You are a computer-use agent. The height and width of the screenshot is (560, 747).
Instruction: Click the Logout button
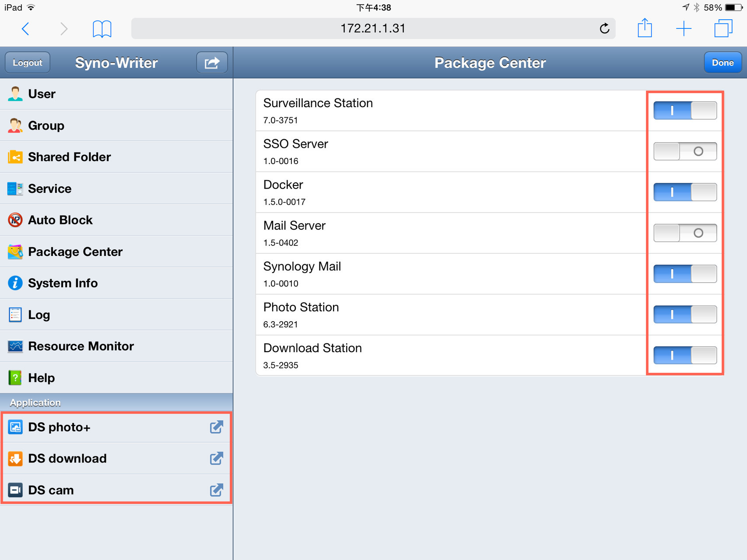click(x=28, y=63)
